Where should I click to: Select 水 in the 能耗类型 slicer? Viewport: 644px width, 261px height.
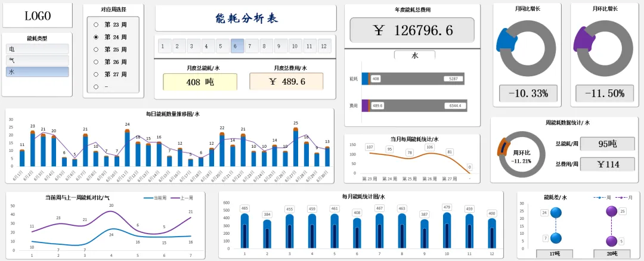[38, 72]
